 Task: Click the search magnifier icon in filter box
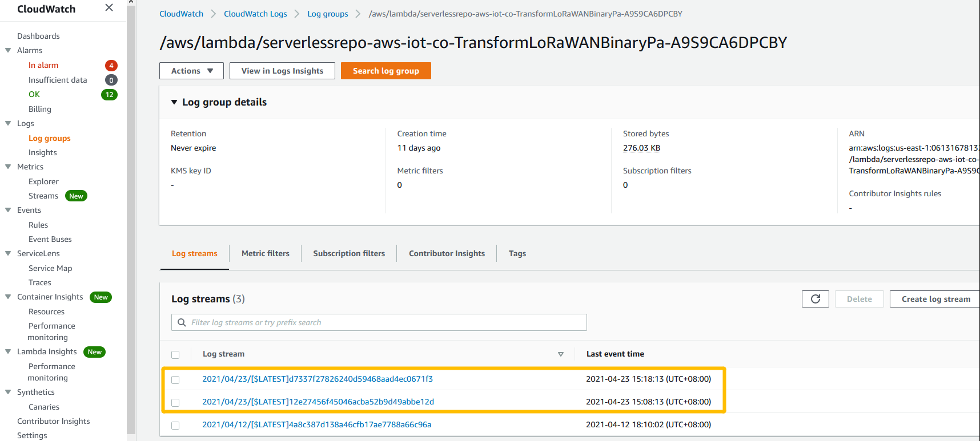pyautogui.click(x=182, y=322)
